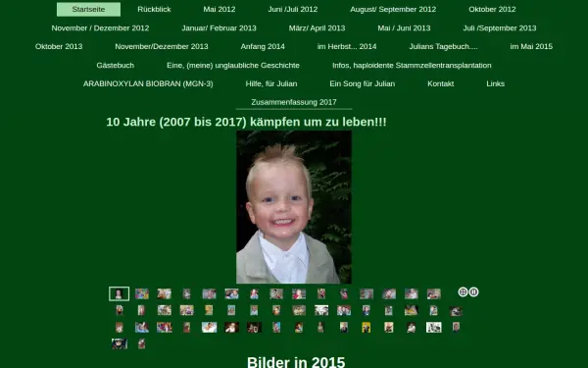Viewport: 588px width, 368px height.
Task: Open the Rückblick page
Action: (154, 10)
